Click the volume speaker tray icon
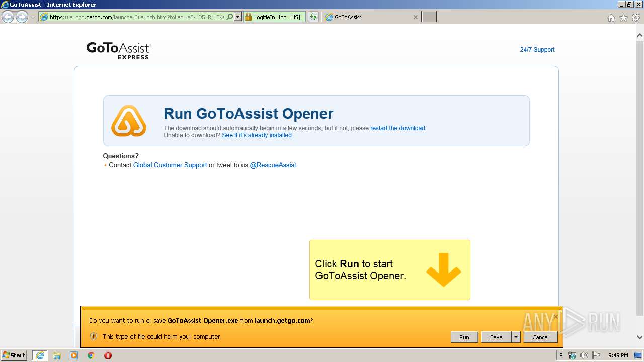Viewport: 644px width, 362px height. tap(584, 355)
